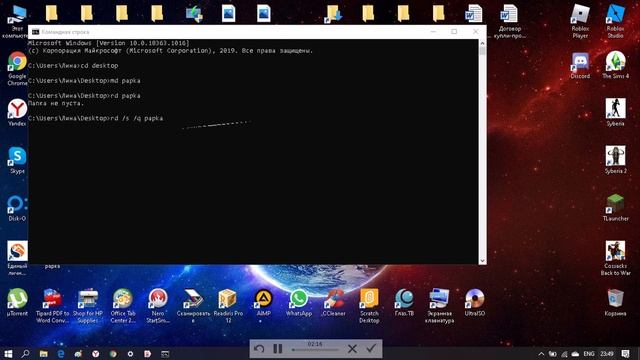Pause the screen recording

point(278,349)
